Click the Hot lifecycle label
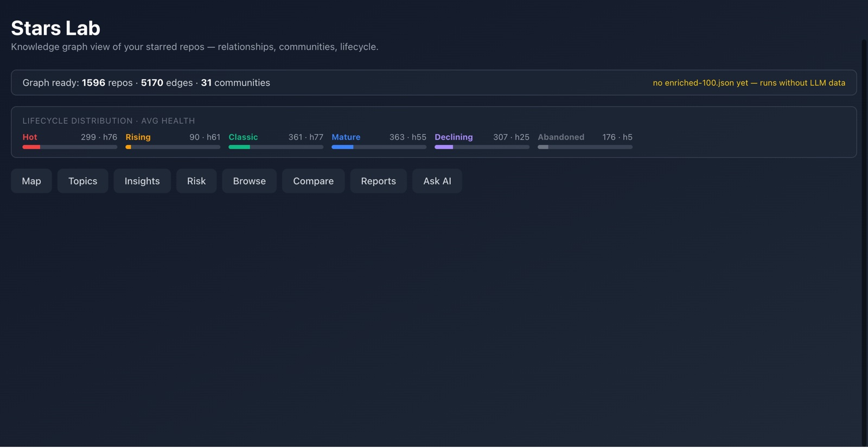 (x=30, y=137)
